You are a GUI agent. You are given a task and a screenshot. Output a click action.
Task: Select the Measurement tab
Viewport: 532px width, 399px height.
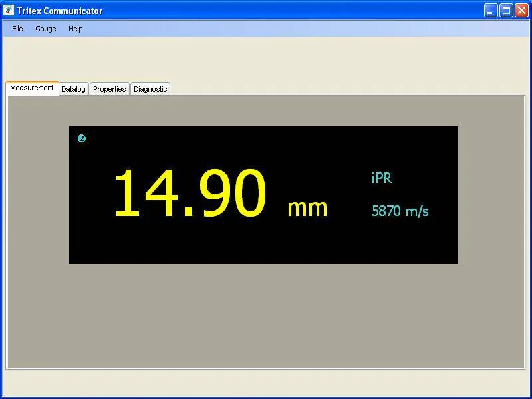(x=32, y=88)
